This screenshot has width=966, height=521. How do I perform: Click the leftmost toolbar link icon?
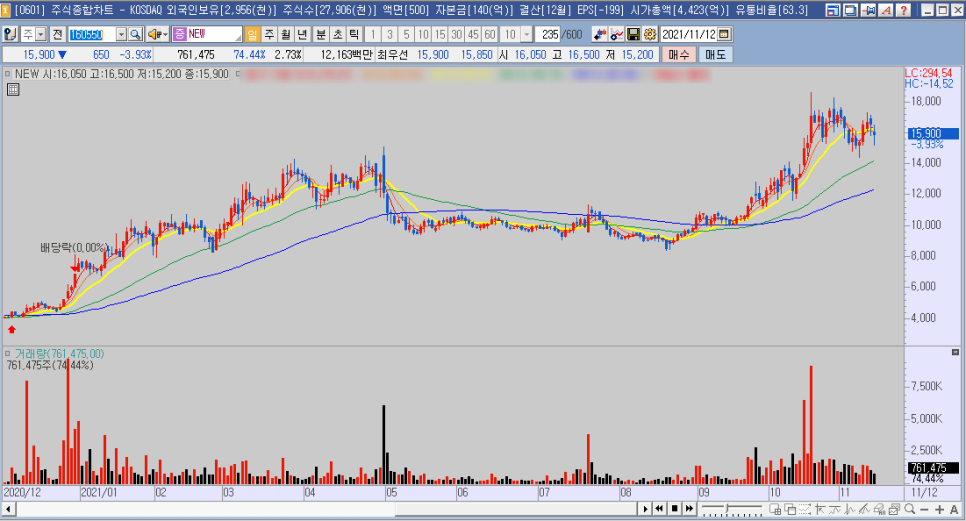[10, 34]
